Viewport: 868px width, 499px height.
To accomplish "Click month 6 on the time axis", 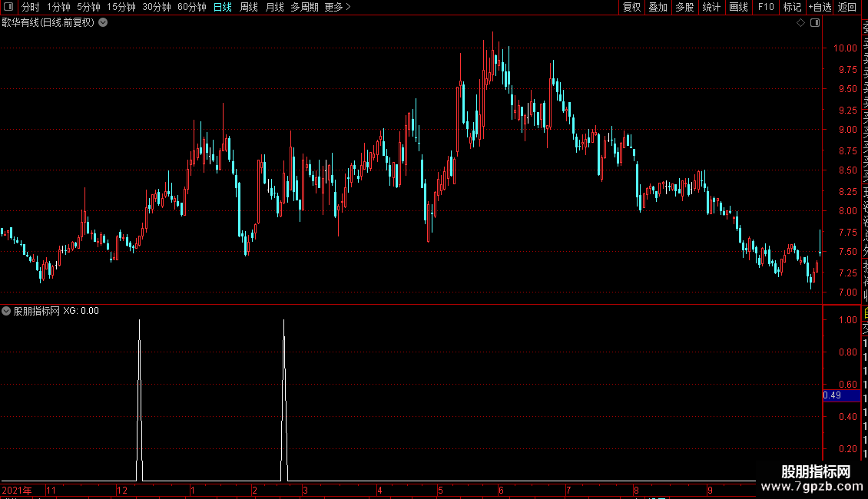I will pyautogui.click(x=501, y=490).
